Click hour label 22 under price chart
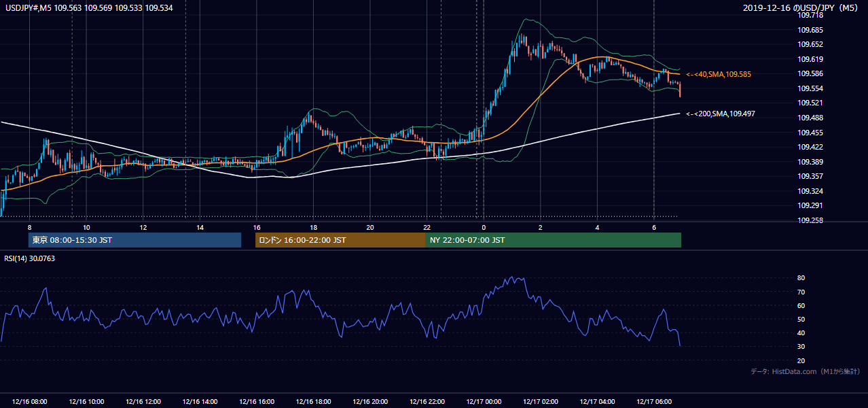Screen dimensions: 868x408 pos(427,227)
